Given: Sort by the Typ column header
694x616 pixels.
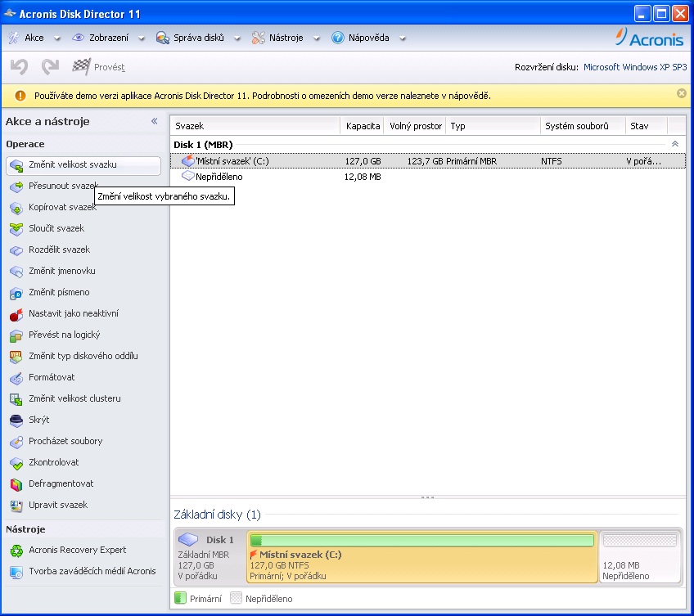Looking at the screenshot, I should [493, 126].
